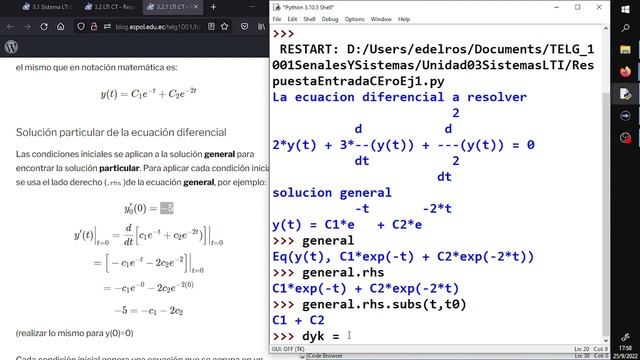Screen dimensions: 640x360
Task: Switch to the 3.2 LTI CT browser tab
Action: (109, 7)
